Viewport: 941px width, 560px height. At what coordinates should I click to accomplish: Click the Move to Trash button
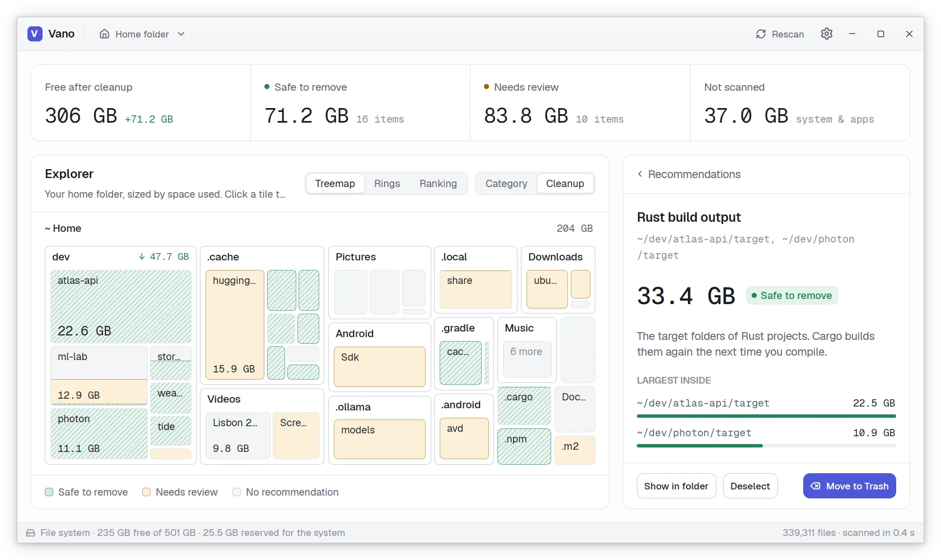[x=849, y=486]
